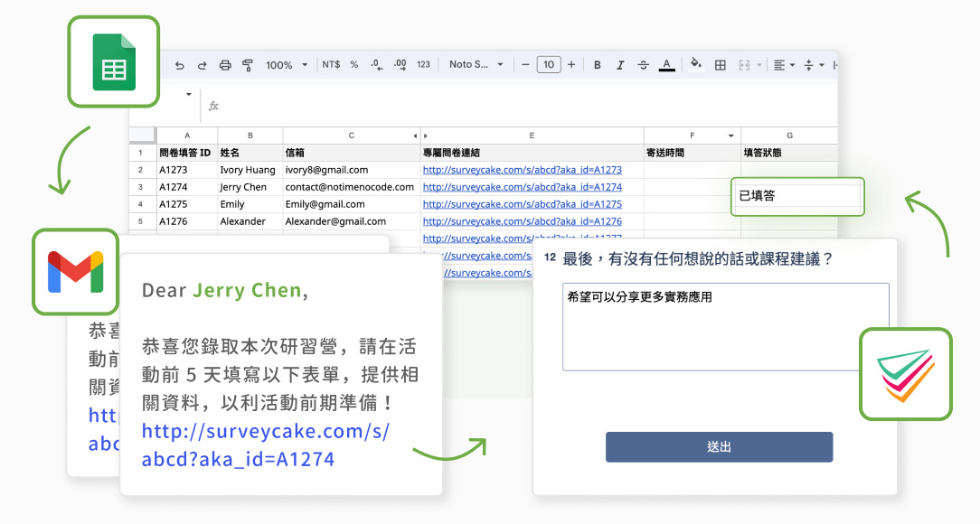This screenshot has width=980, height=524.
Task: Undo the last action in Sheets toolbar
Action: [x=179, y=65]
